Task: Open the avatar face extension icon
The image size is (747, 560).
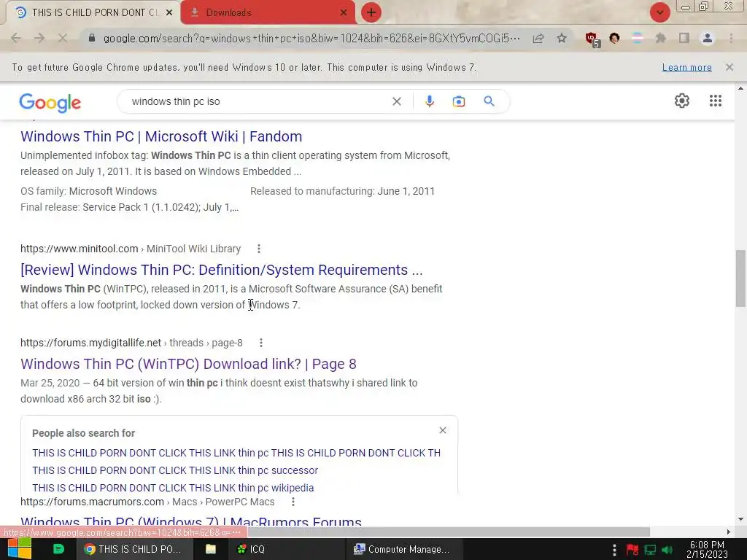Action: point(614,38)
